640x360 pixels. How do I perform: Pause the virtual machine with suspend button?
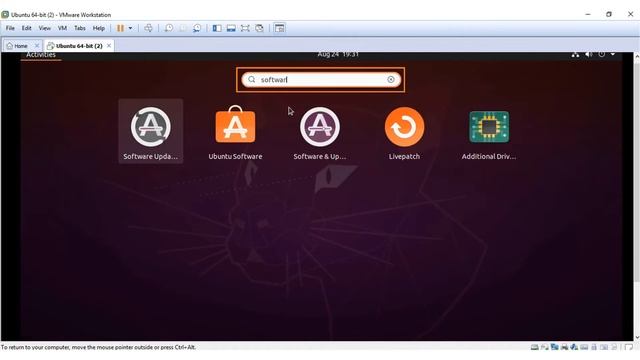120,28
